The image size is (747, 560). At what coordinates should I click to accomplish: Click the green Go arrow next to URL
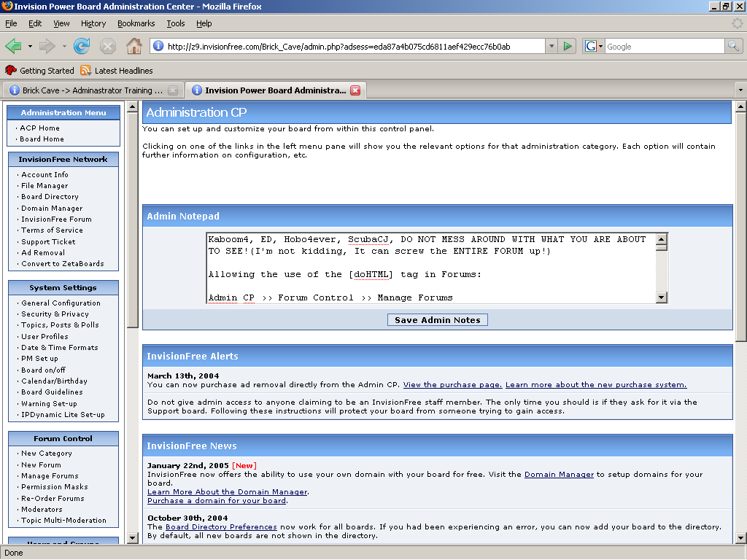[568, 46]
